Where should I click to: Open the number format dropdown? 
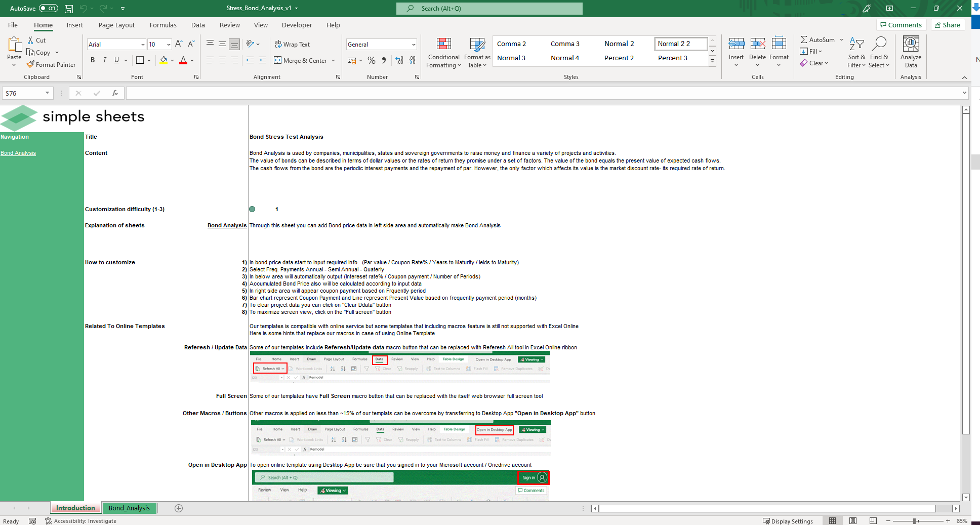(x=414, y=45)
